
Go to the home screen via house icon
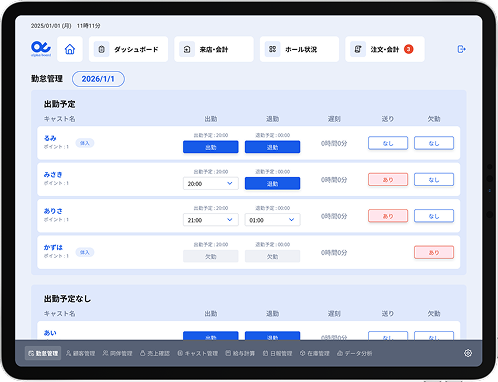click(x=70, y=49)
